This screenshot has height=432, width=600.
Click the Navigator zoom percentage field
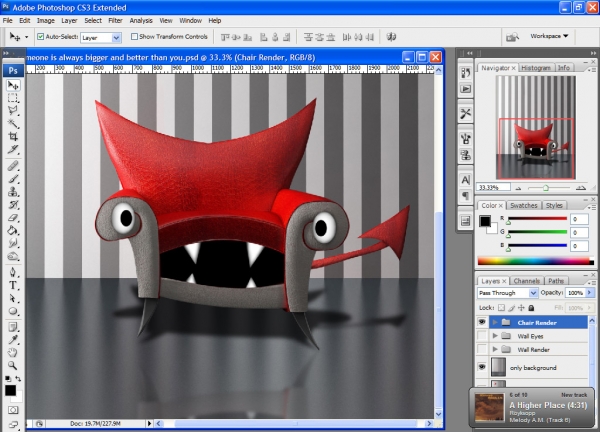(x=494, y=187)
